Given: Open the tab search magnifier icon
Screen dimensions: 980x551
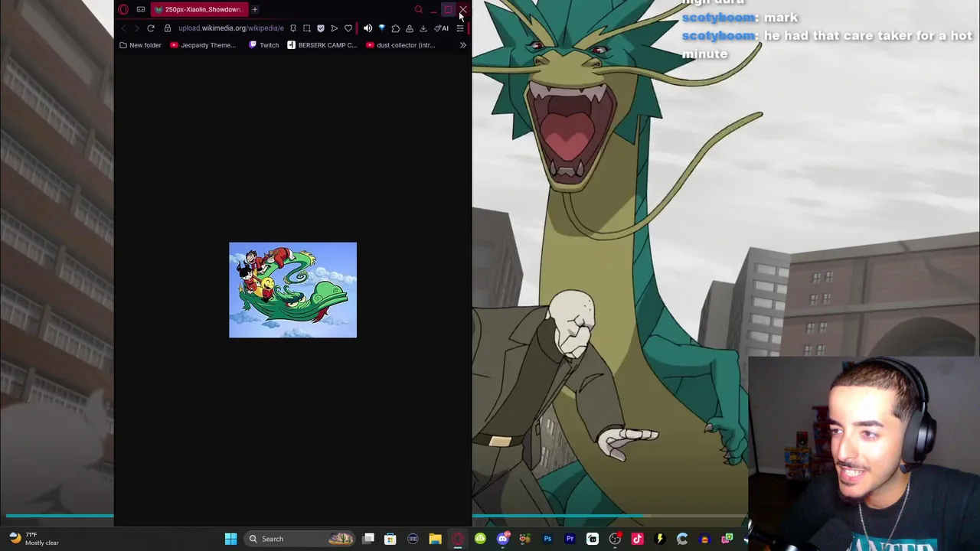Looking at the screenshot, I should click(418, 10).
